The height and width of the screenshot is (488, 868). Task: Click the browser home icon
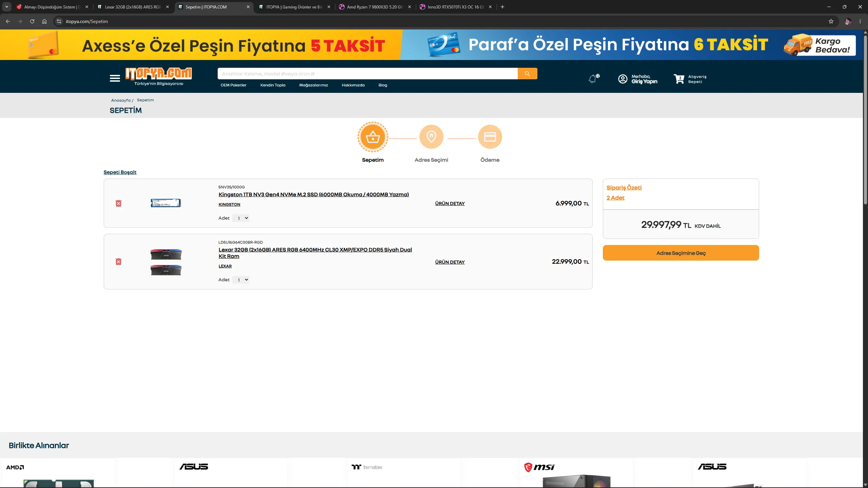point(44,21)
